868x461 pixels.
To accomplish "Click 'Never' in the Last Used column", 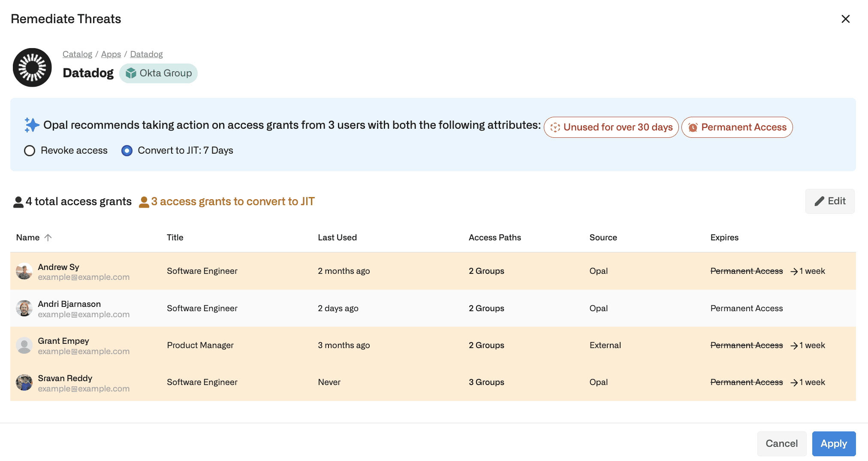I will [329, 382].
